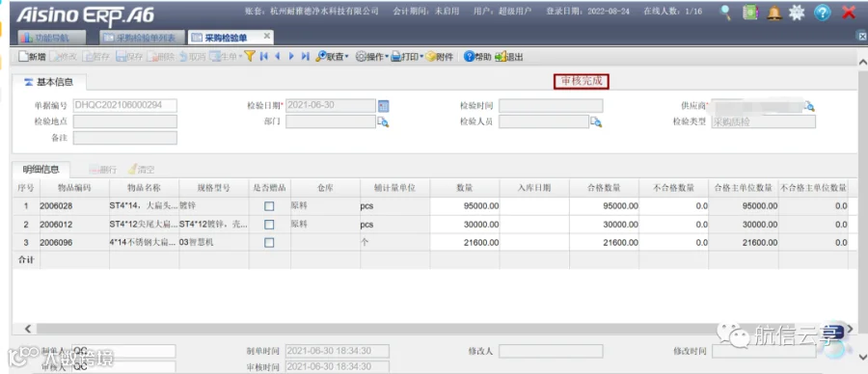The height and width of the screenshot is (374, 868).
Task: Switch to the 采购检验单列表 tab
Action: (x=141, y=38)
